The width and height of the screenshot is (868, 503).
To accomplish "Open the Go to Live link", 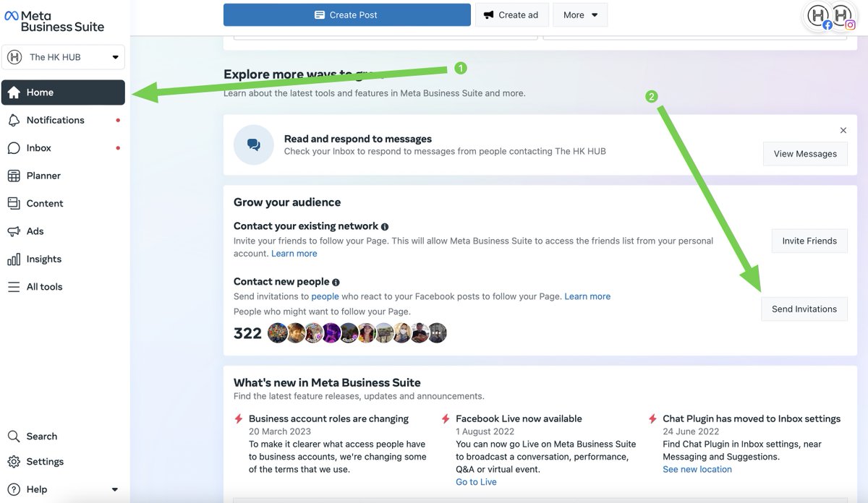I will pyautogui.click(x=475, y=481).
